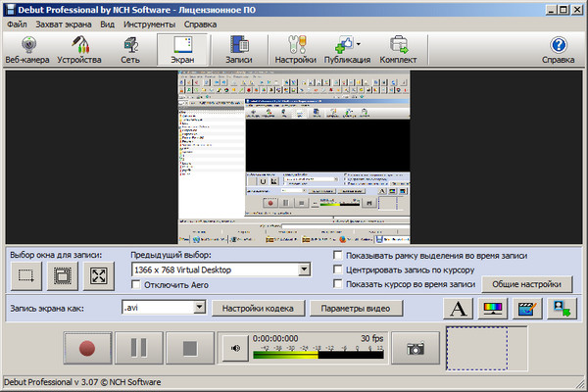
Task: Expand the Публикация dropdown arrow
Action: (358, 45)
